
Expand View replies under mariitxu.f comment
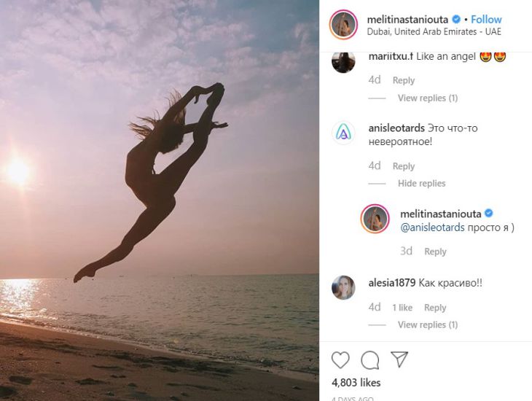427,98
